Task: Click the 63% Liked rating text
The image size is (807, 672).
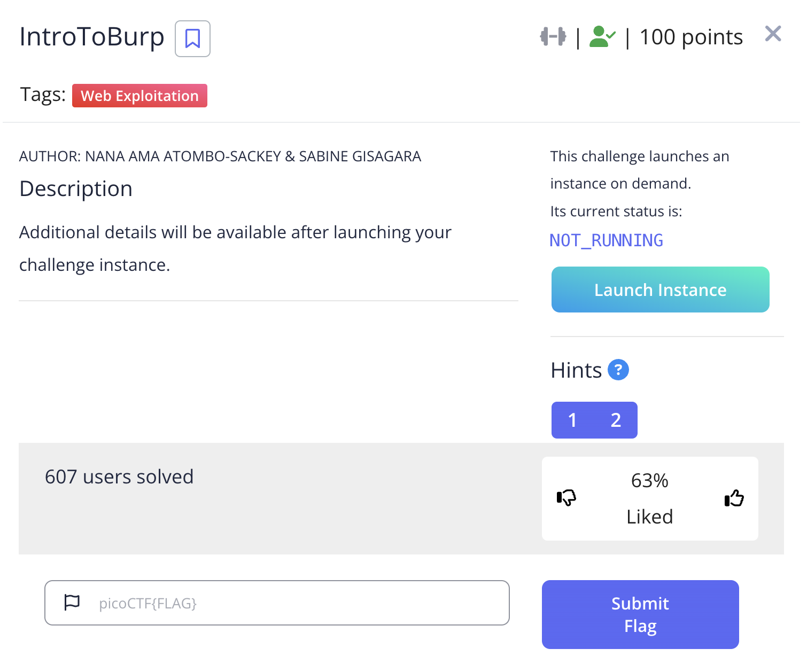Action: pos(650,498)
